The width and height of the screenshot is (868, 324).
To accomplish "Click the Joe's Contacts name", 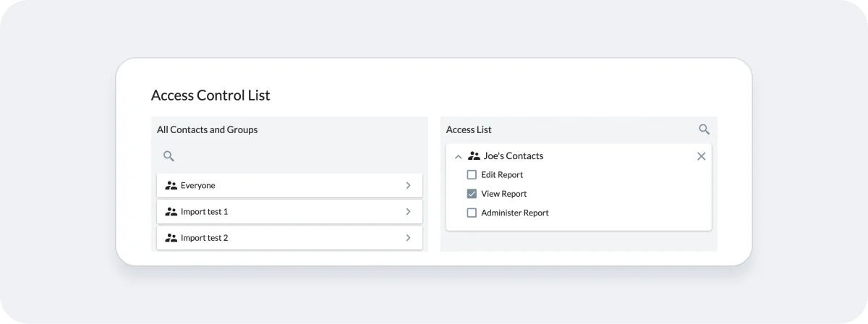I will [x=514, y=156].
